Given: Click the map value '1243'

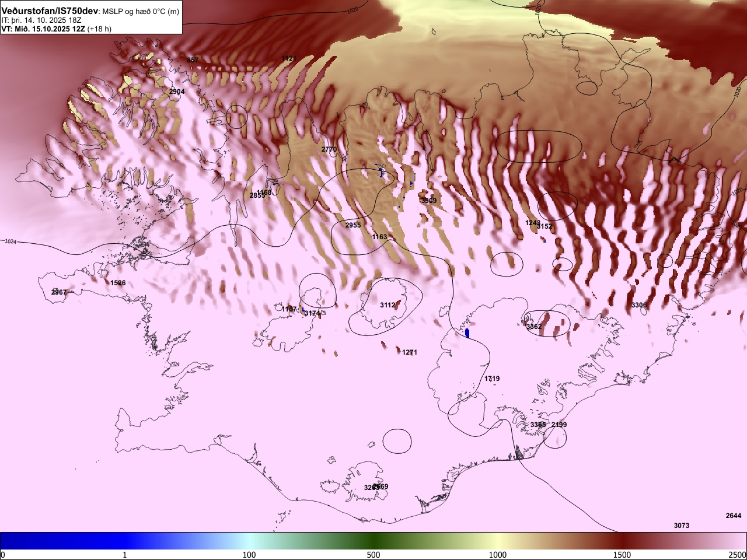Looking at the screenshot, I should [x=532, y=223].
